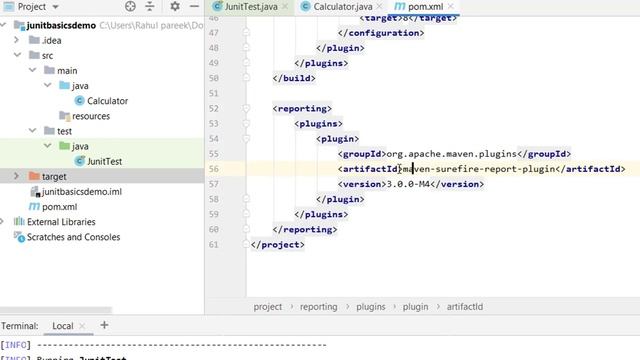Click the Scratches and Consoles icon
This screenshot has height=360, width=640.
[19, 237]
